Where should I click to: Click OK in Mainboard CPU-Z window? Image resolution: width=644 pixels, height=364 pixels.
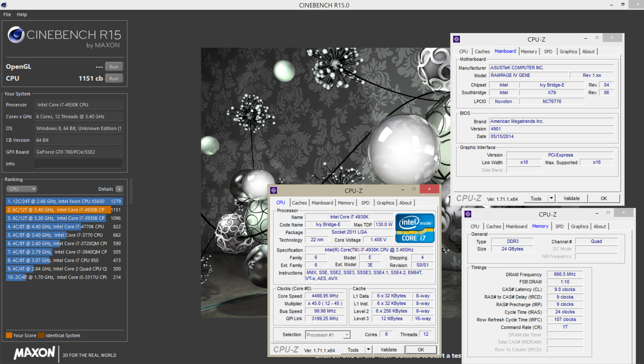coord(604,199)
